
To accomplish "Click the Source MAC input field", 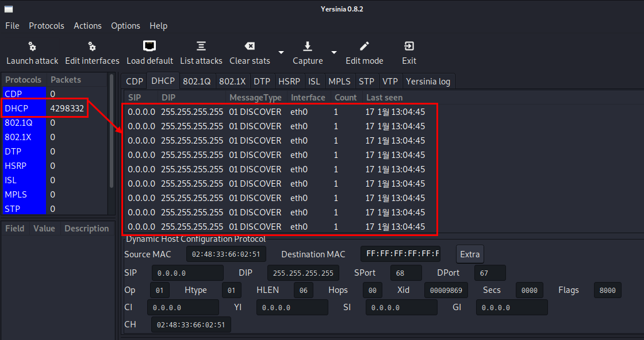I will [x=226, y=254].
